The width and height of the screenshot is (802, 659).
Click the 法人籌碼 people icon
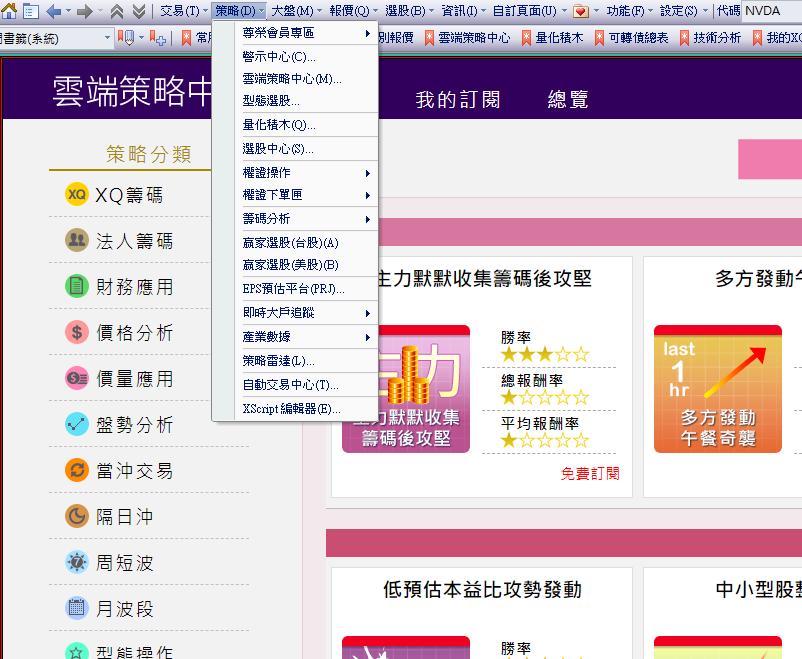(x=77, y=241)
